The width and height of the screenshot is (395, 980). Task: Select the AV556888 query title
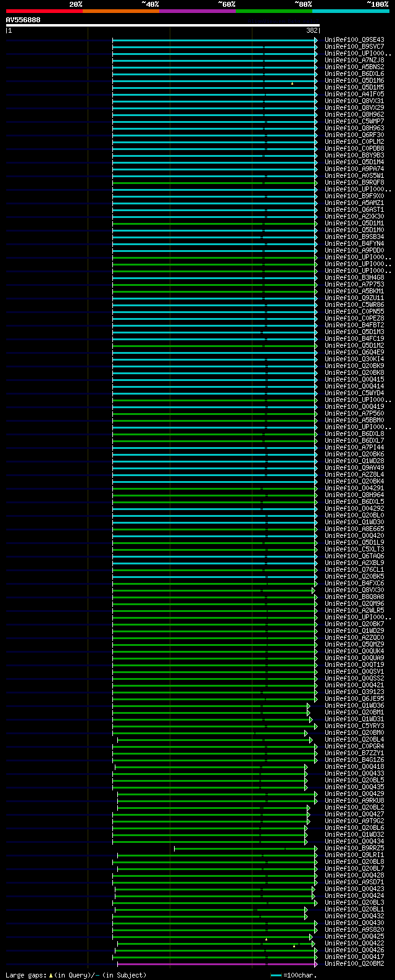coord(23,20)
